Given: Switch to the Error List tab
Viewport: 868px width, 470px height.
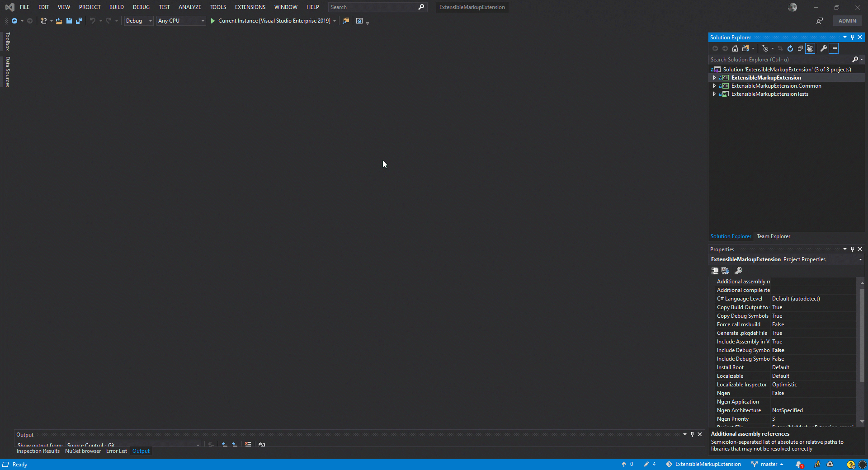Looking at the screenshot, I should 117,451.
